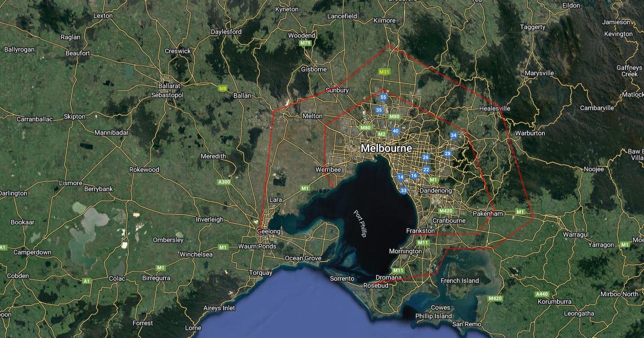
Task: Click the M11 shield right of Frankston
Action: 423,243
